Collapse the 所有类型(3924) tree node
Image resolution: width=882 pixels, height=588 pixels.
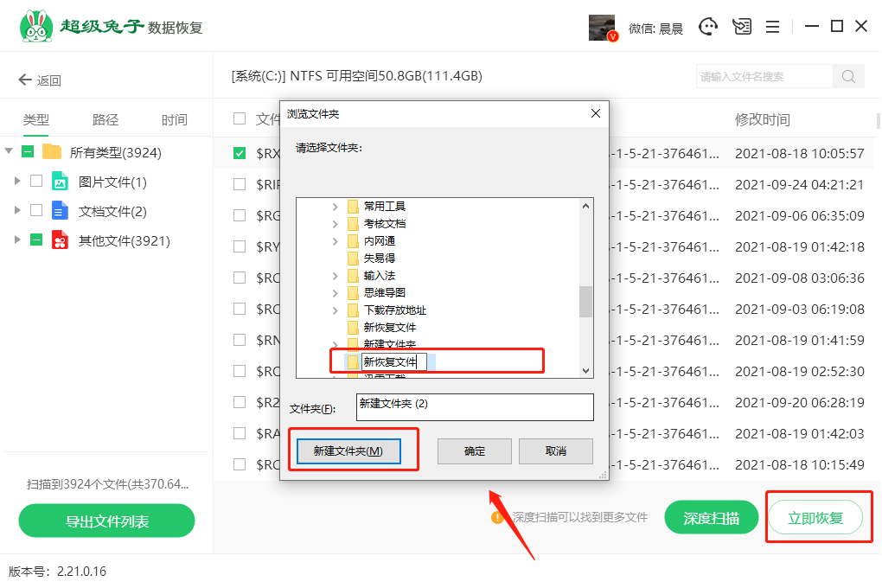pyautogui.click(x=9, y=152)
